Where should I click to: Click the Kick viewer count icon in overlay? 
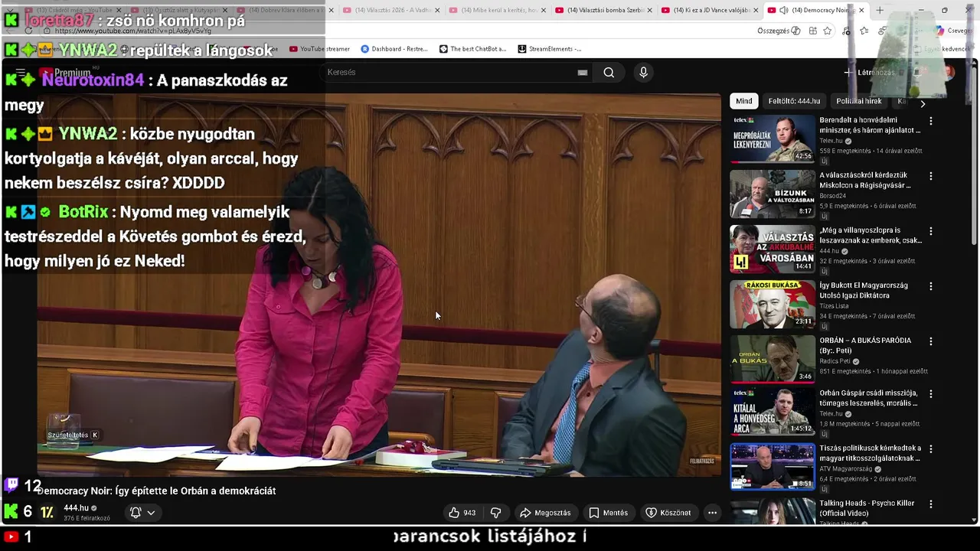coord(11,511)
